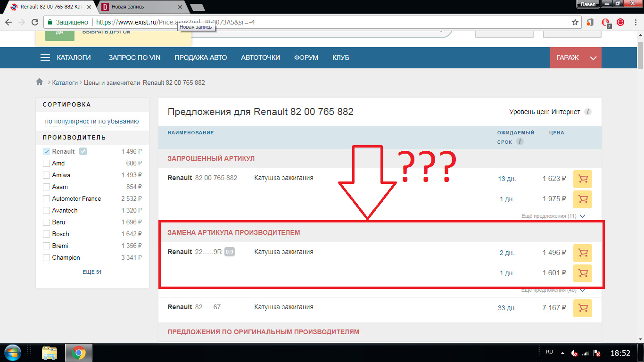Image resolution: width=644 pixels, height=362 pixels.
Task: Check the Amiwa manufacturer filter
Action: (x=46, y=175)
